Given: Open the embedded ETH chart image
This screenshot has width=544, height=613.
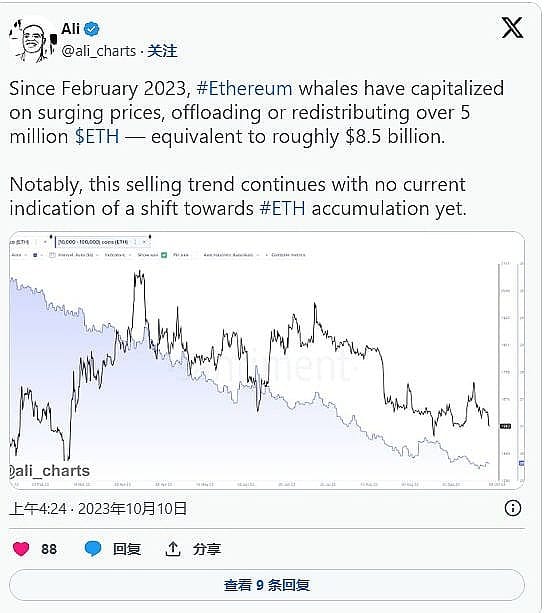Looking at the screenshot, I should (x=267, y=360).
